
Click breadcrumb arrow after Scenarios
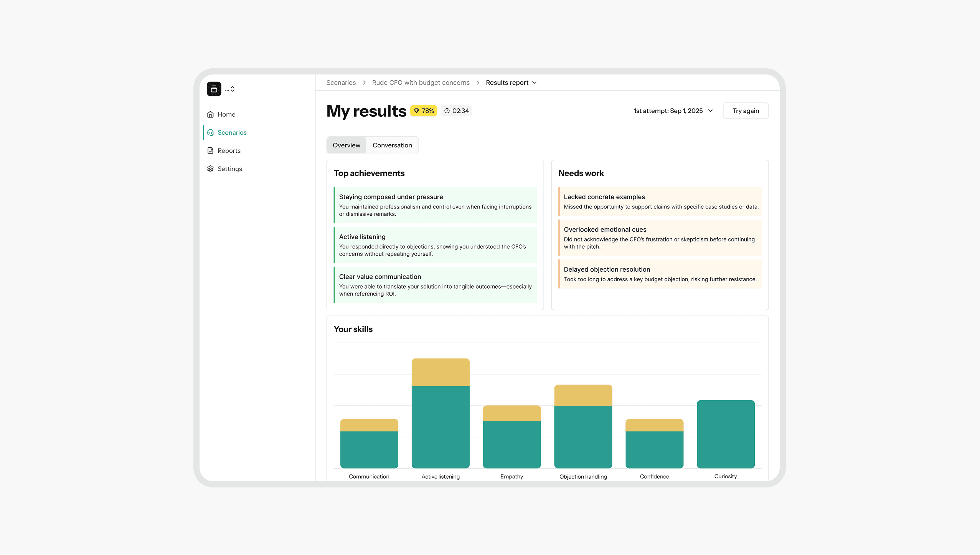pyautogui.click(x=364, y=83)
